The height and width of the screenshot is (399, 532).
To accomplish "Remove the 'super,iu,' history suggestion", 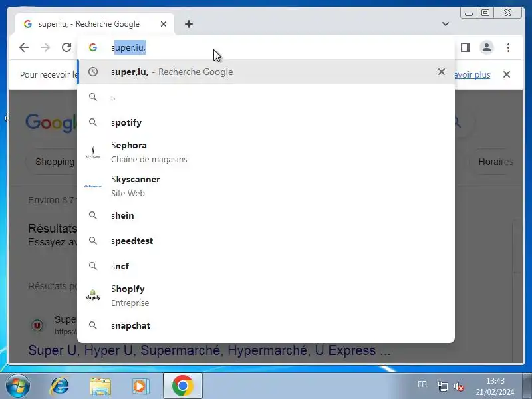I will 442,72.
